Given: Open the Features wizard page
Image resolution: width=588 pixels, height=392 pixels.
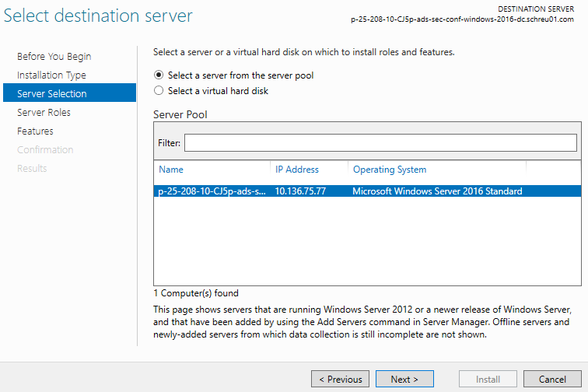Looking at the screenshot, I should coord(35,131).
